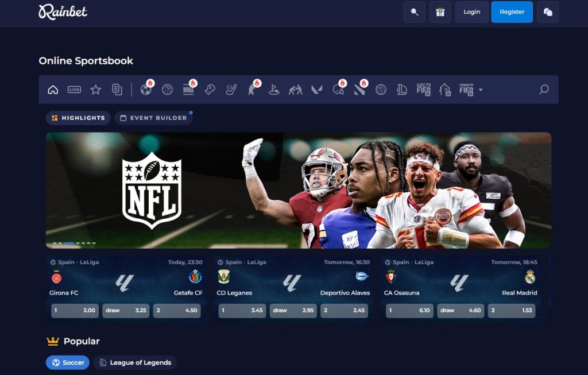
Task: Open the League of Legends icon
Action: click(x=402, y=90)
